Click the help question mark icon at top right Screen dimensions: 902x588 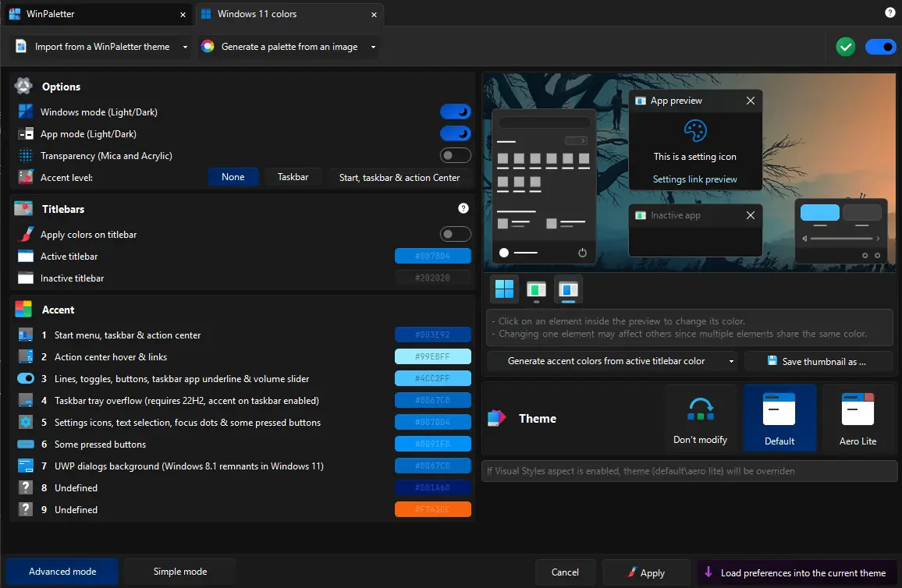coord(890,12)
